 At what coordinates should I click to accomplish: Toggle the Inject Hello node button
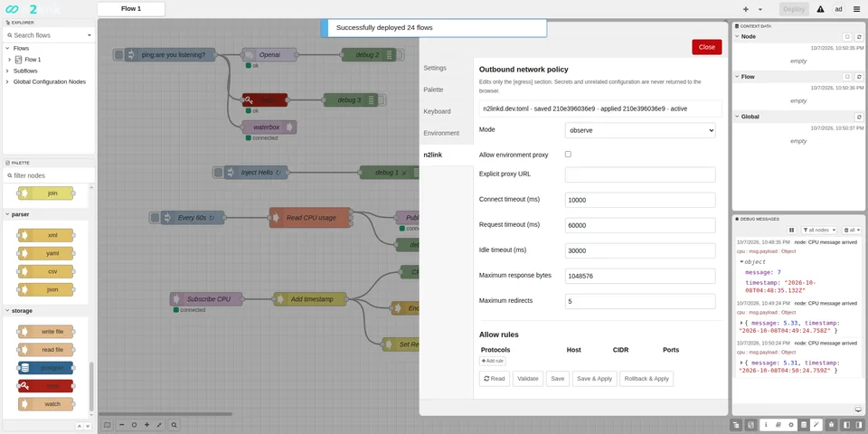pyautogui.click(x=218, y=173)
